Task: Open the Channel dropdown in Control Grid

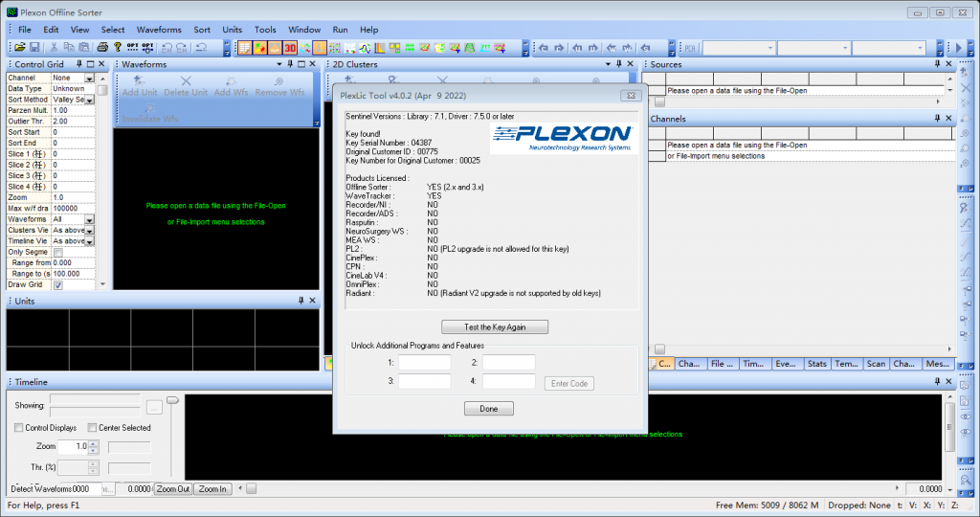Action: point(89,79)
